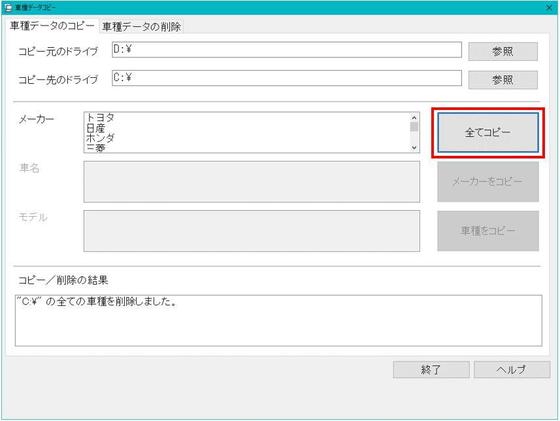Click the メーカーをコピー button
Screen dimensions: 560x421
coord(488,182)
